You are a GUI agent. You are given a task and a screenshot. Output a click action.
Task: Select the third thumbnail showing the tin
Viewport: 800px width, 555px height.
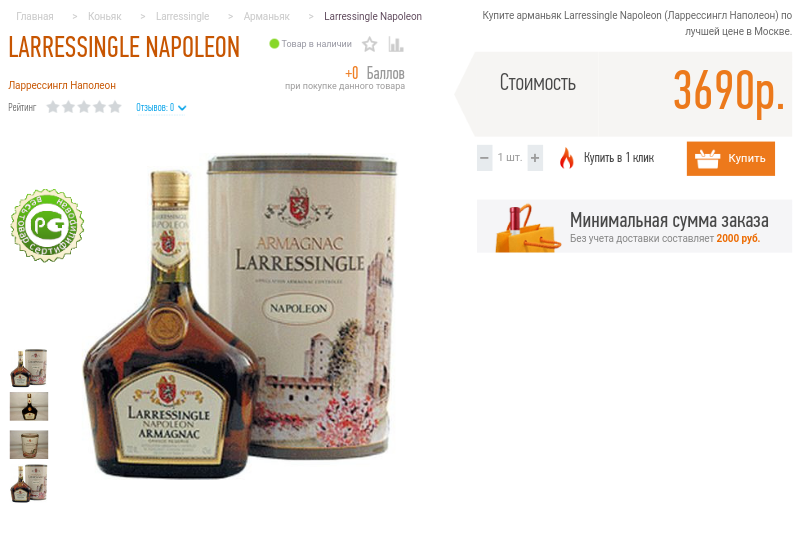click(x=29, y=444)
